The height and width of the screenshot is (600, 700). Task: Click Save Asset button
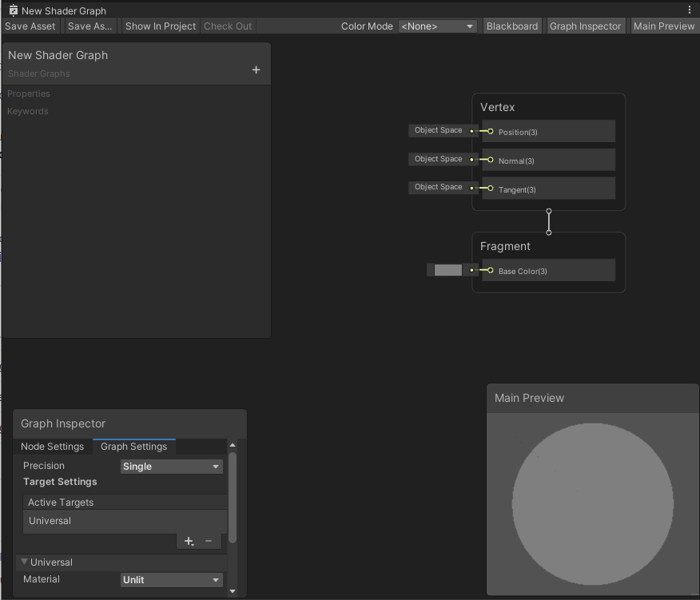30,26
